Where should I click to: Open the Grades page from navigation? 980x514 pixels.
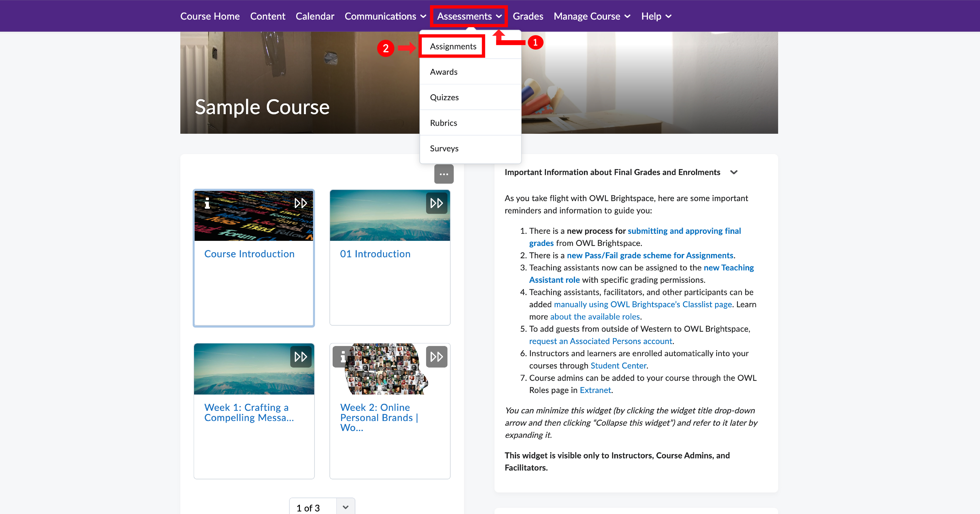click(x=528, y=16)
